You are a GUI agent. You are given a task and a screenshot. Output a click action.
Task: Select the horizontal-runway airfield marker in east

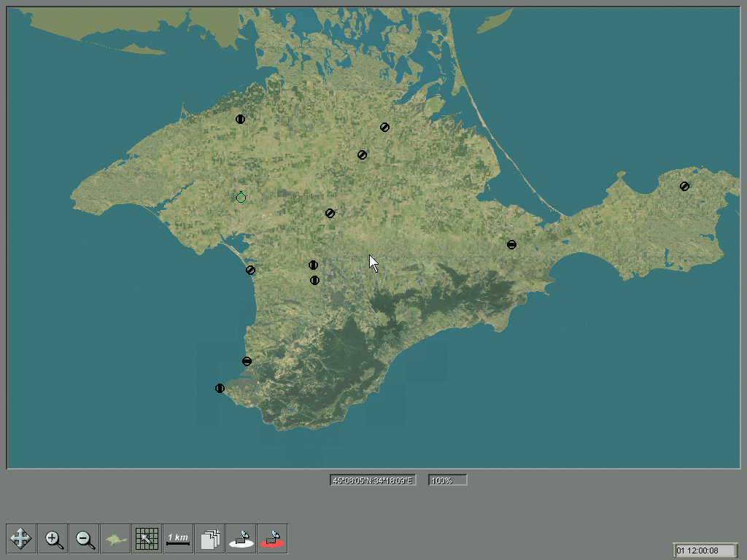coord(512,245)
